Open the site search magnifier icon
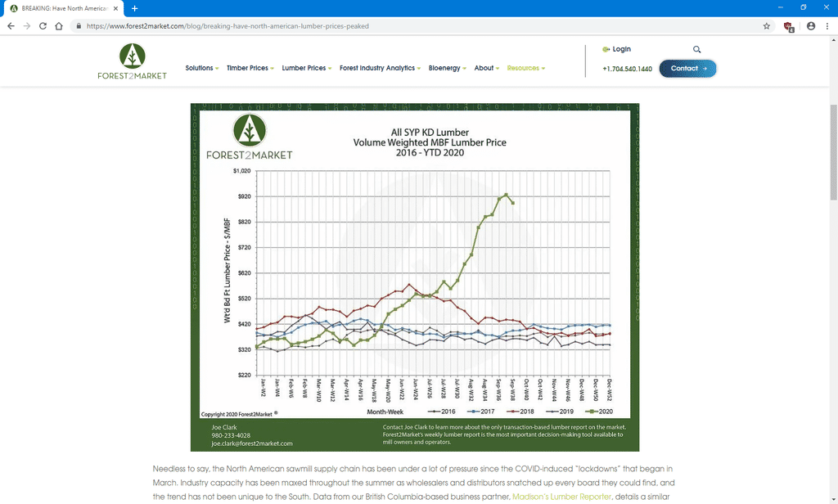Screen dimensions: 838x504 pyautogui.click(x=696, y=50)
